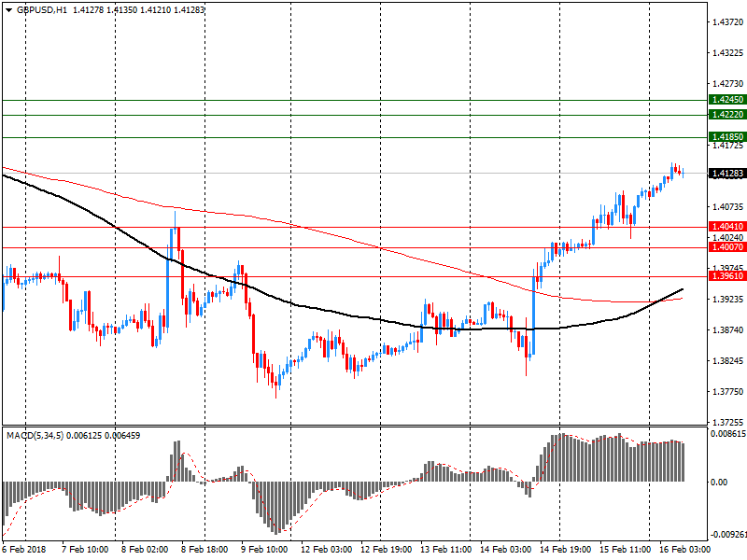
Task: Click the 1.38245 price scale value
Action: (728, 361)
